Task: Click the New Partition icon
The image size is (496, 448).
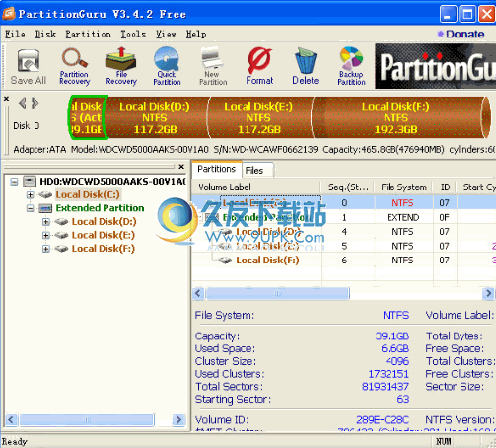Action: tap(213, 67)
